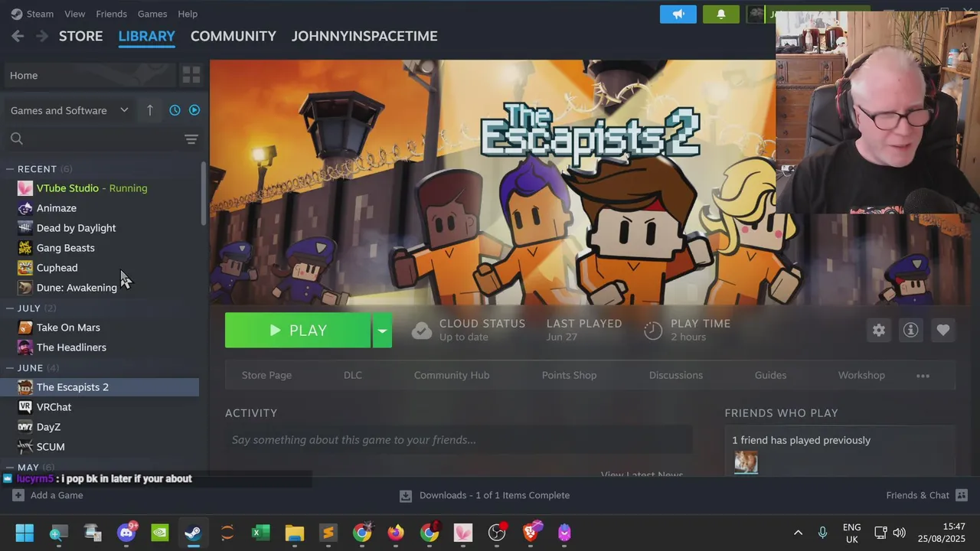Go to the STORE section
The width and height of the screenshot is (980, 551).
81,36
